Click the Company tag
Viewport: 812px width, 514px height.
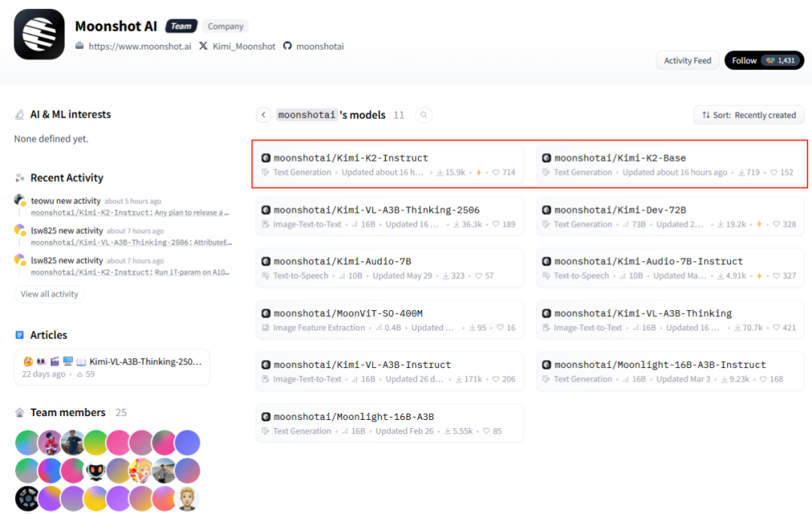click(x=226, y=26)
